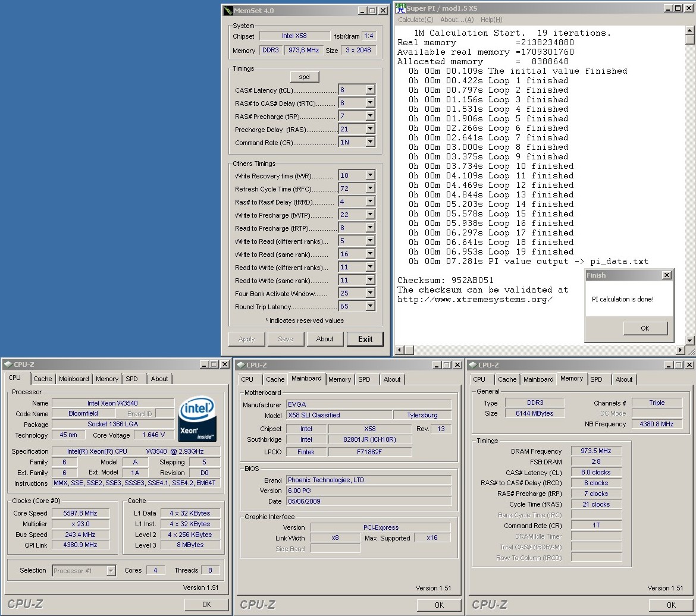This screenshot has width=696, height=616.
Task: Click the Core Voltage value 1.646 V
Action: tap(153, 435)
